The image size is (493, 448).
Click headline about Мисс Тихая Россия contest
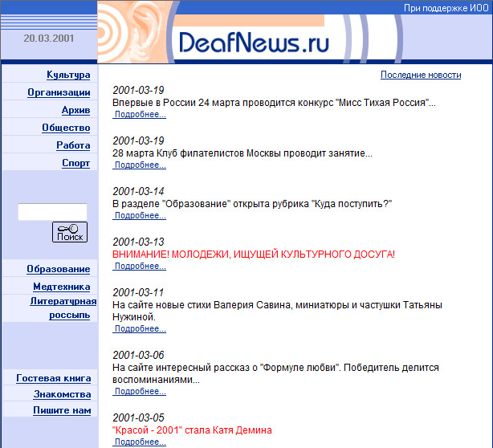(x=274, y=103)
